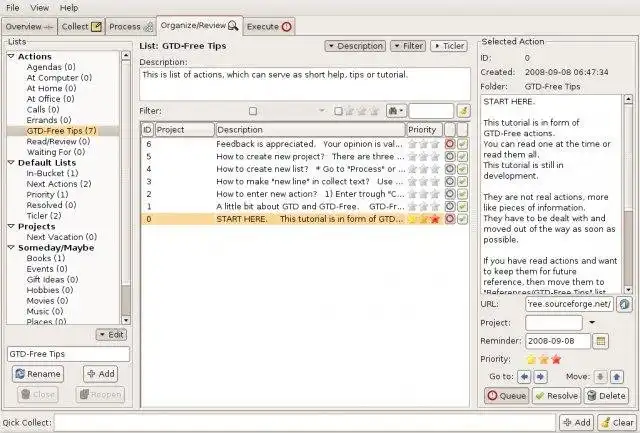Click third star in priority filter

pyautogui.click(x=373, y=111)
